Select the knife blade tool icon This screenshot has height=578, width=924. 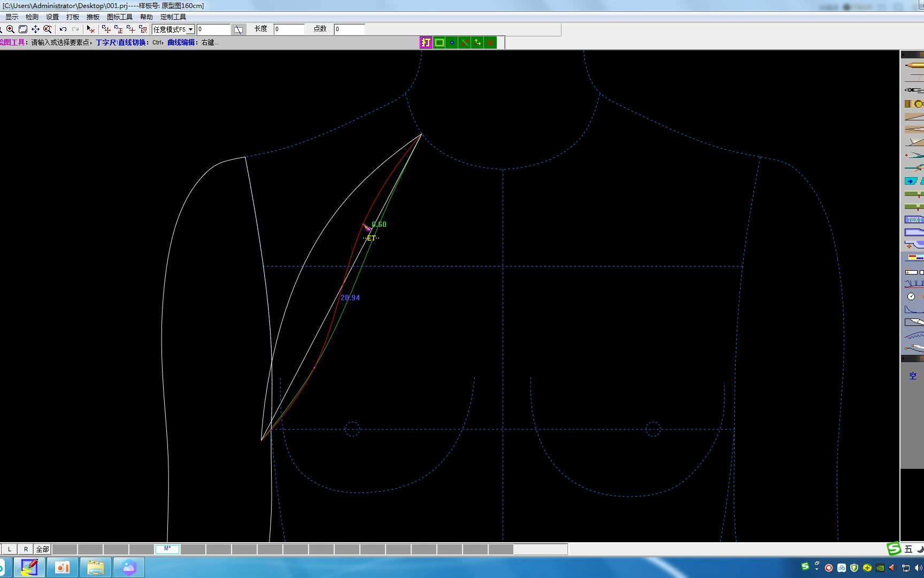click(x=914, y=322)
